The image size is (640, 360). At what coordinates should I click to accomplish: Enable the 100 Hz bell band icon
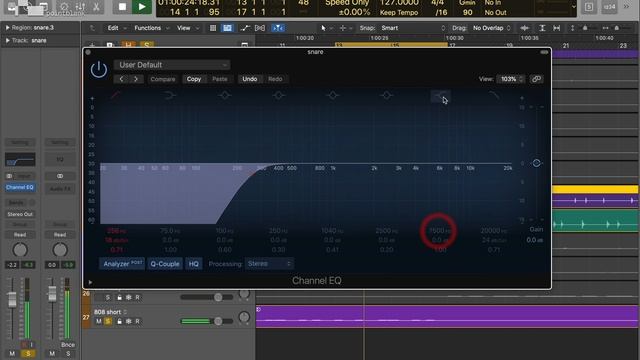224,95
